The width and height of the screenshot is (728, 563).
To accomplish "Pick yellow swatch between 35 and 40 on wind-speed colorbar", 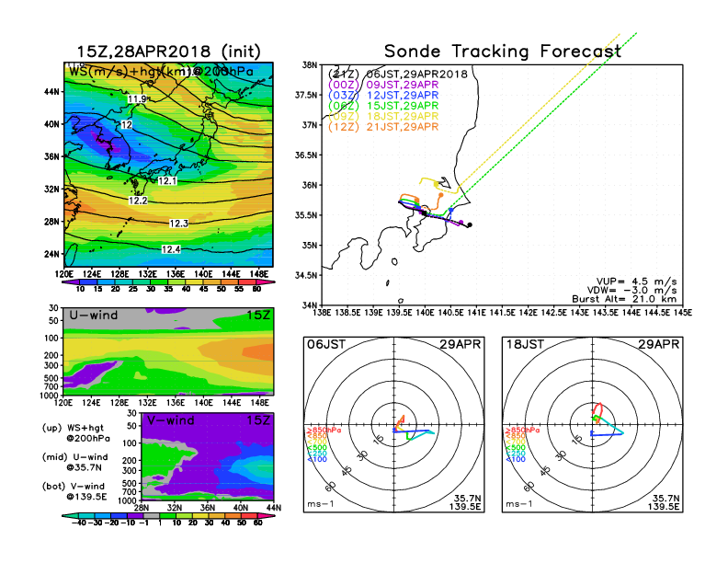I will tap(177, 281).
